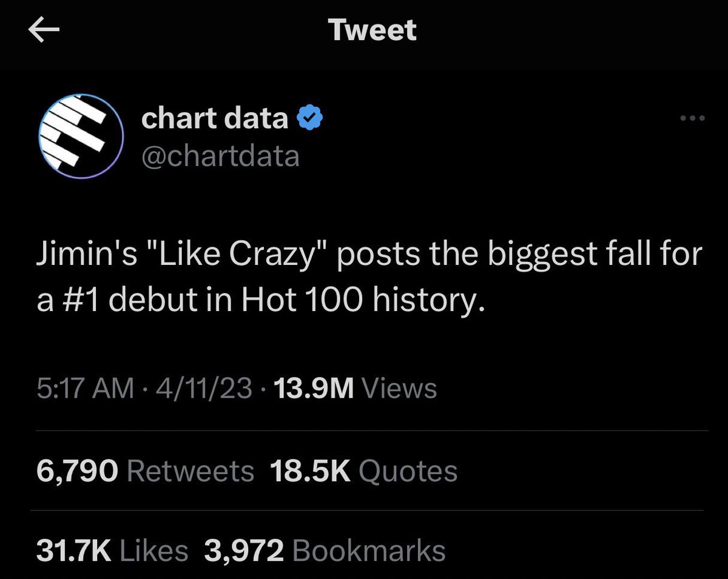The height and width of the screenshot is (579, 728).
Task: Tap the Tweet header title
Action: click(x=372, y=30)
